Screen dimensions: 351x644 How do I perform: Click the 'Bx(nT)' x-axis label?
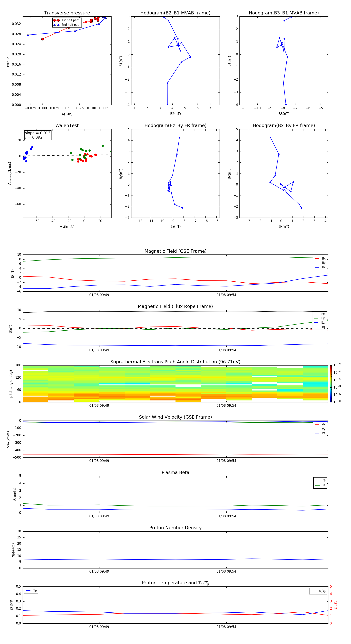point(284,227)
